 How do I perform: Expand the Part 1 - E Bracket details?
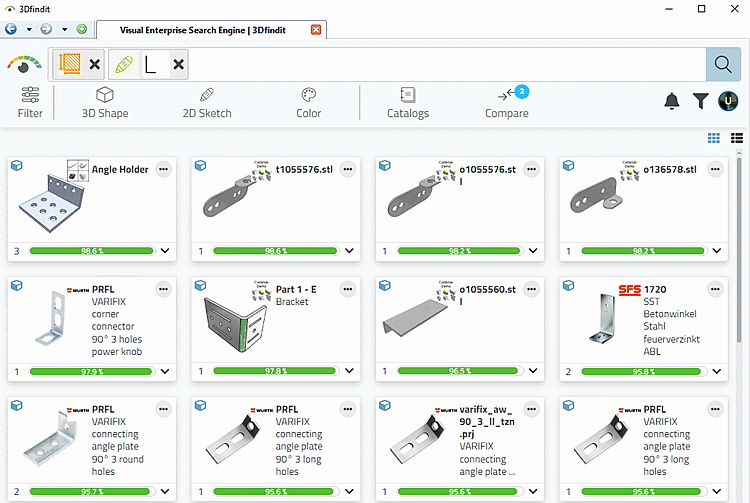click(x=349, y=371)
